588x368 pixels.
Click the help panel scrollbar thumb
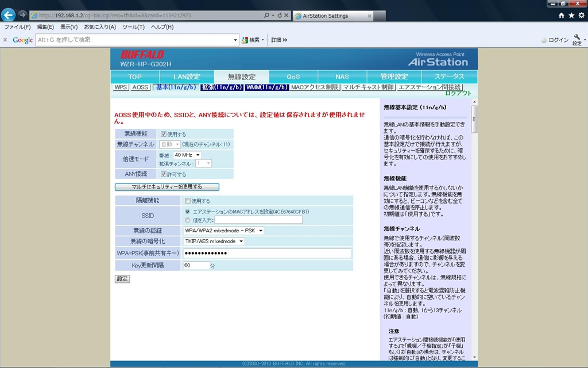tap(474, 119)
